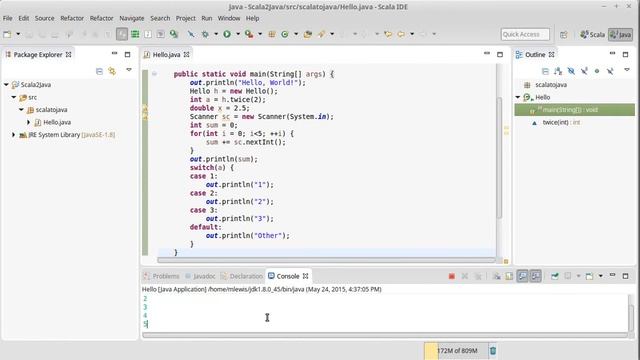Toggle Show Console on Standard Out change
The height and width of the screenshot is (360, 640).
coord(522,276)
